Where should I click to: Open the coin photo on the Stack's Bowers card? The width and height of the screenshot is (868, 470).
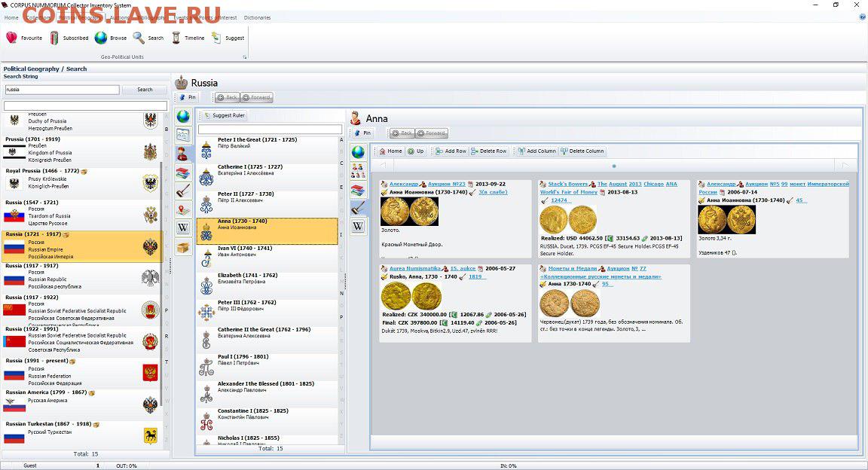[568, 220]
